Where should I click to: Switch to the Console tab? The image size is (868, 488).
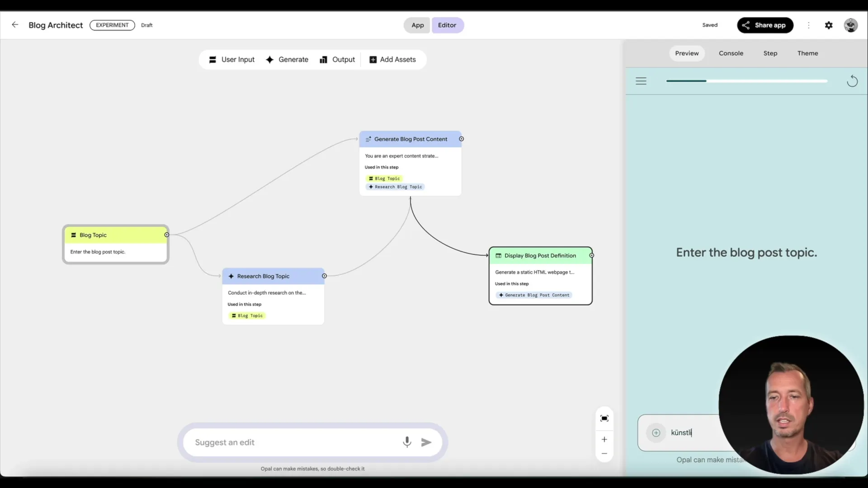(x=731, y=53)
